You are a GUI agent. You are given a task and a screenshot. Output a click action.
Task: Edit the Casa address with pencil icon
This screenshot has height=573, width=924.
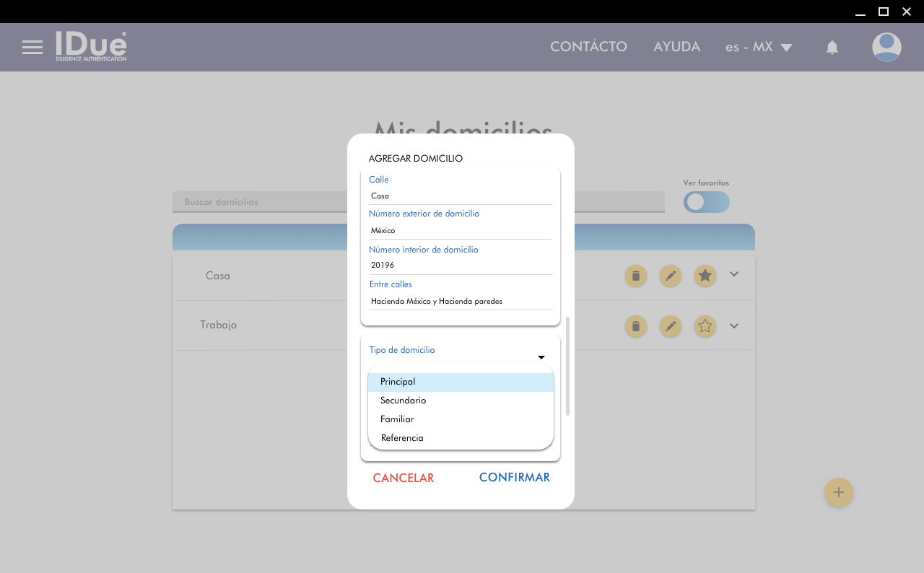pyautogui.click(x=671, y=276)
